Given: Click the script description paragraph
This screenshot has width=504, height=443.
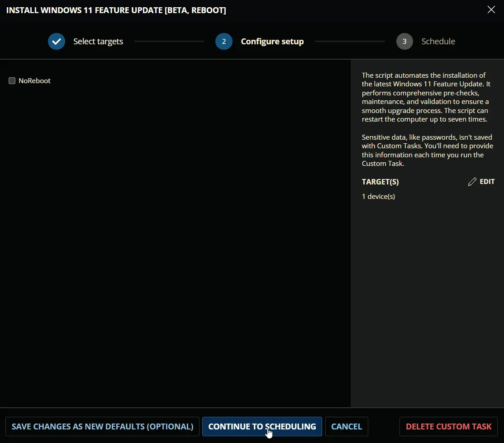Looking at the screenshot, I should click(426, 97).
